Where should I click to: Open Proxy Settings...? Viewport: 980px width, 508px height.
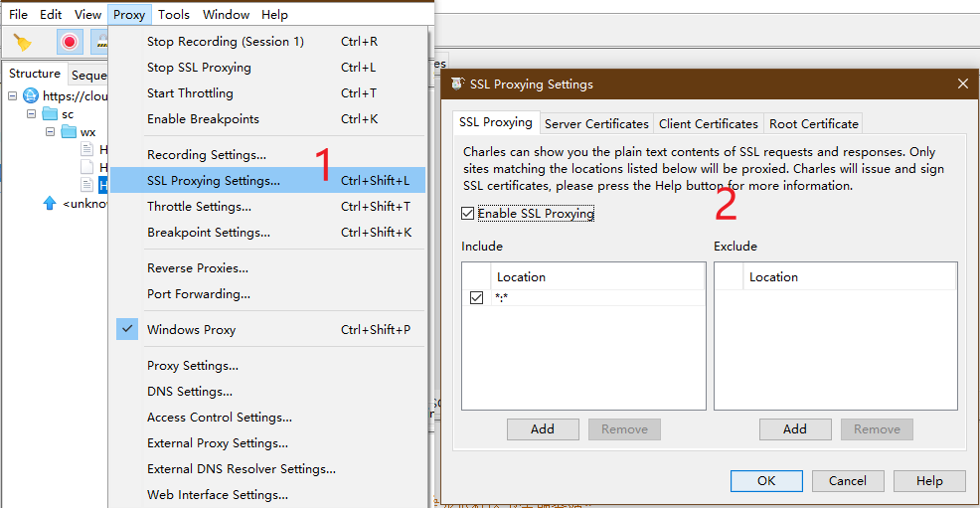point(268,366)
